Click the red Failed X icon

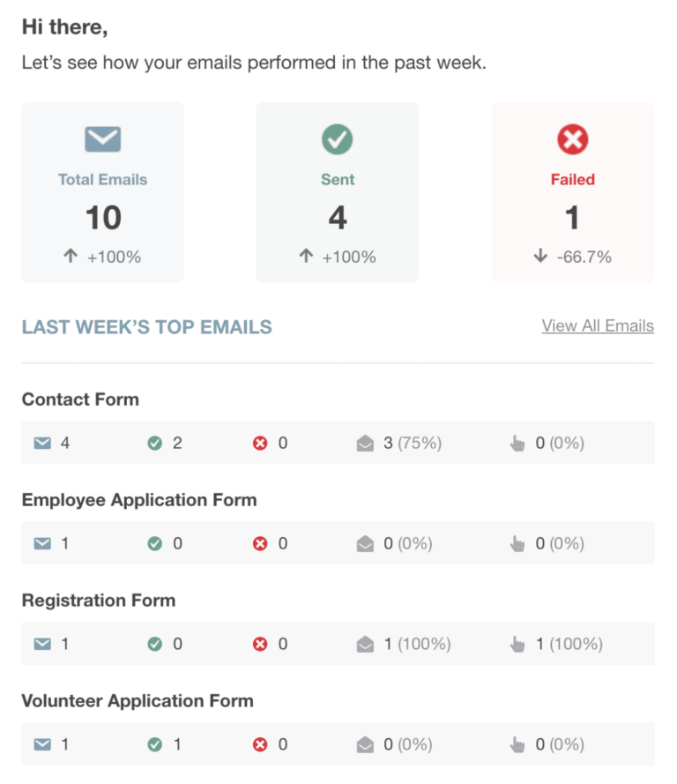[572, 138]
